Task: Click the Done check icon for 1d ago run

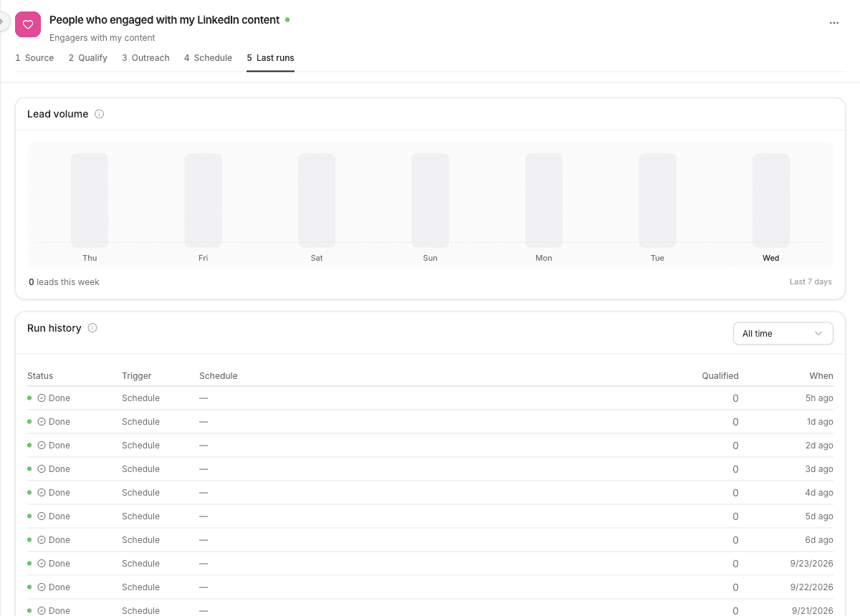Action: (42, 422)
